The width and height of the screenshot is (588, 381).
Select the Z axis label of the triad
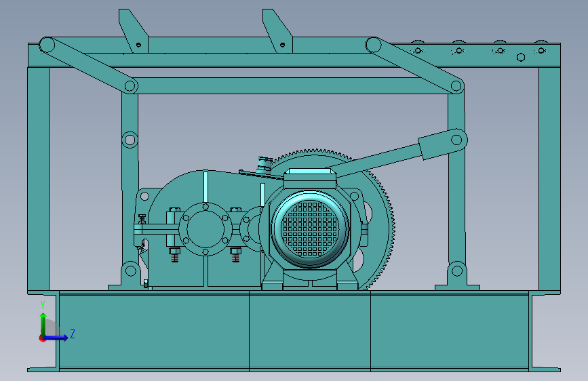(73, 334)
